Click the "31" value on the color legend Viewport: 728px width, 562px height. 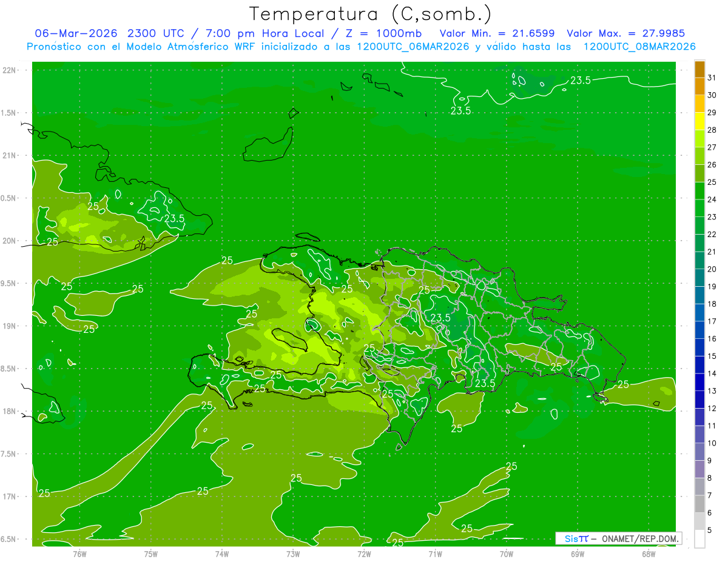[x=712, y=78]
